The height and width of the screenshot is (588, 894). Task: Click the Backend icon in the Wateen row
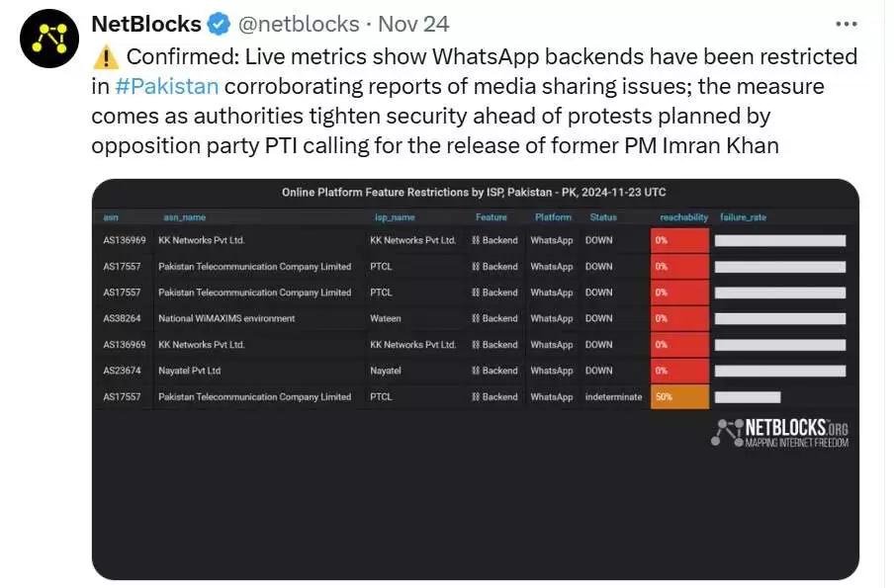pos(476,319)
